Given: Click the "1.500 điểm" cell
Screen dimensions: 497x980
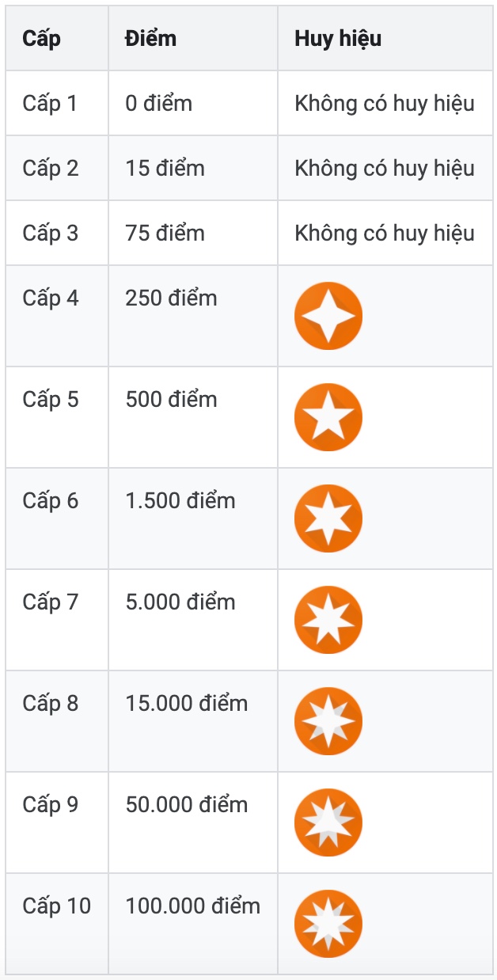Looking at the screenshot, I should point(180,500).
